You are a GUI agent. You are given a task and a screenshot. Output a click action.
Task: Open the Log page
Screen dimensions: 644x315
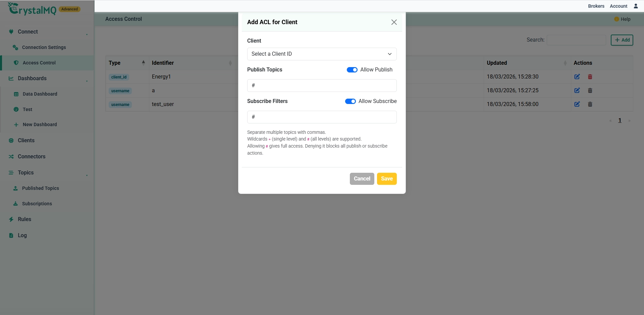tap(22, 235)
